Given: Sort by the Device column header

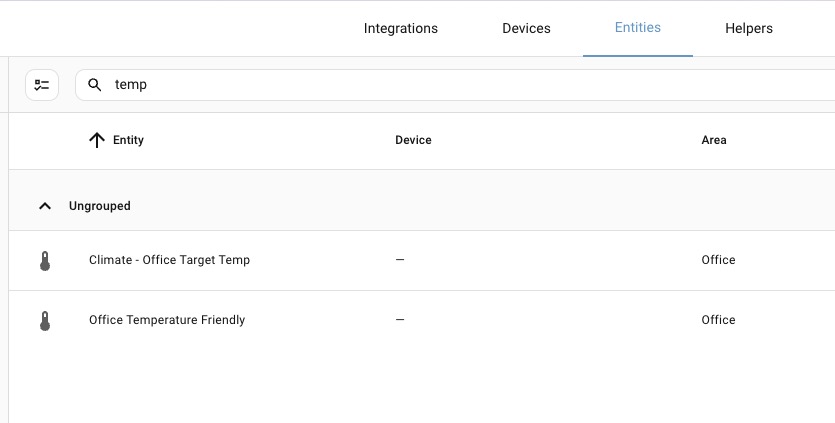Looking at the screenshot, I should pos(413,140).
